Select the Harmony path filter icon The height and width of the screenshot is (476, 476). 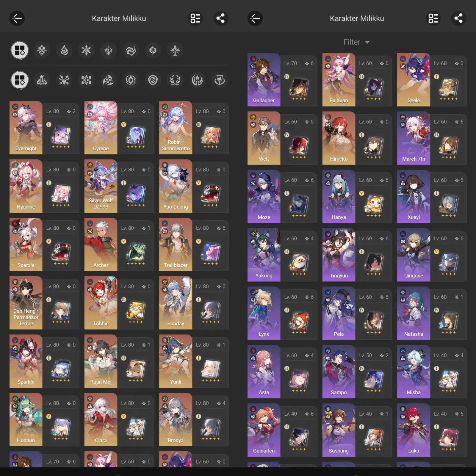point(108,80)
